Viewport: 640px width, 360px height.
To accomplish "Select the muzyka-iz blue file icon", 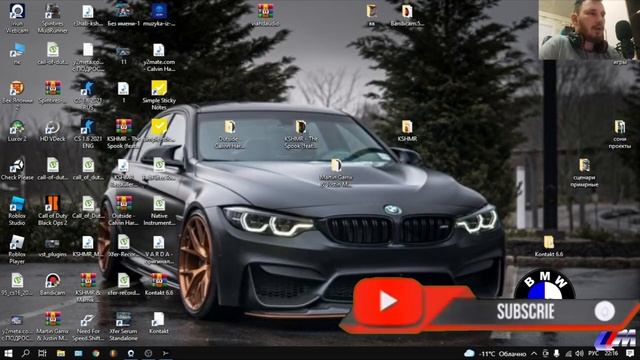I will click(x=159, y=16).
